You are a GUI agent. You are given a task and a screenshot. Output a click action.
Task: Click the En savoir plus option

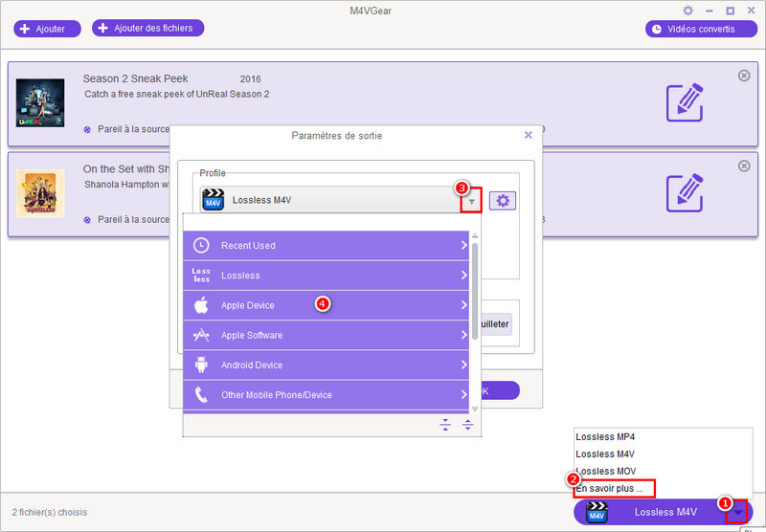click(610, 488)
